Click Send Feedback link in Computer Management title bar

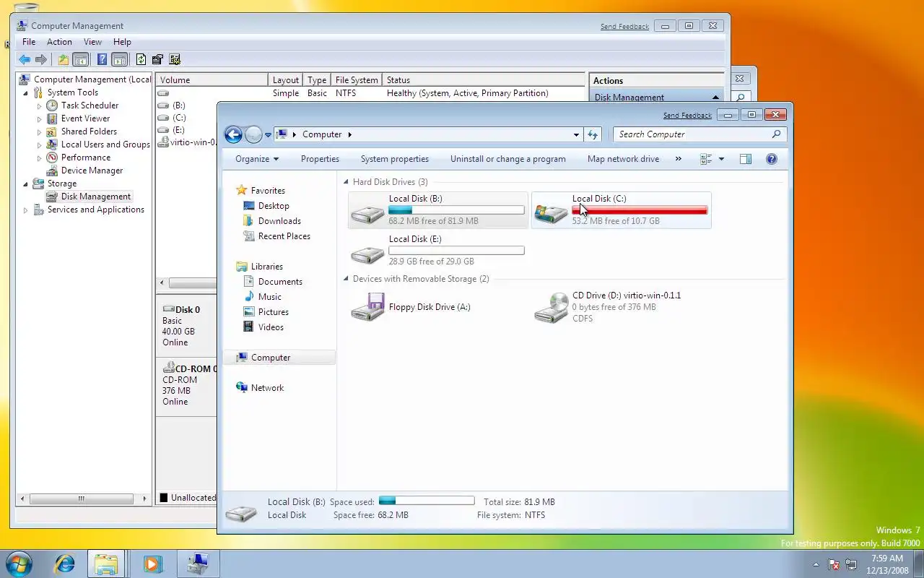[x=624, y=27]
